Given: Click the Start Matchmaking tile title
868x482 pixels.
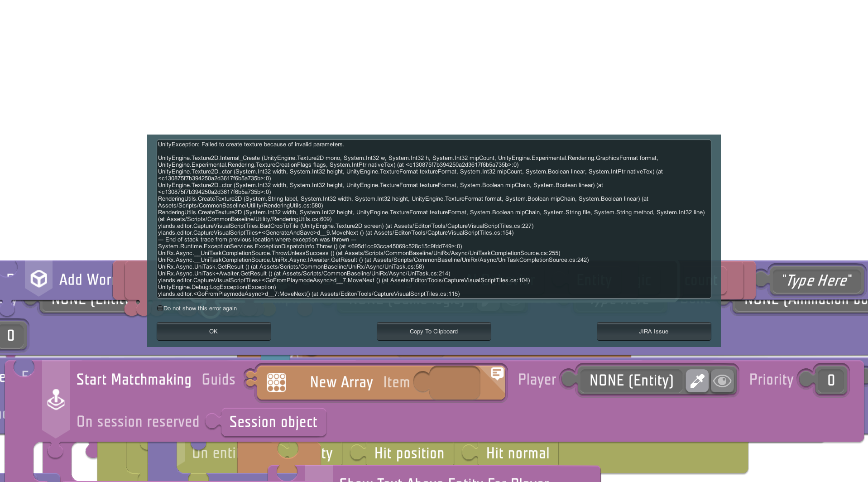Looking at the screenshot, I should point(134,380).
